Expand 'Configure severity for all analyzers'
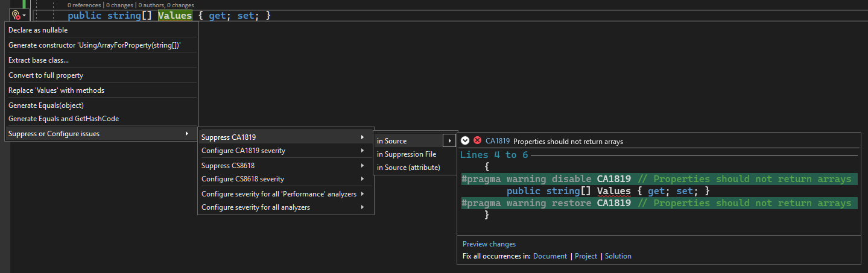The image size is (868, 273). [x=286, y=207]
